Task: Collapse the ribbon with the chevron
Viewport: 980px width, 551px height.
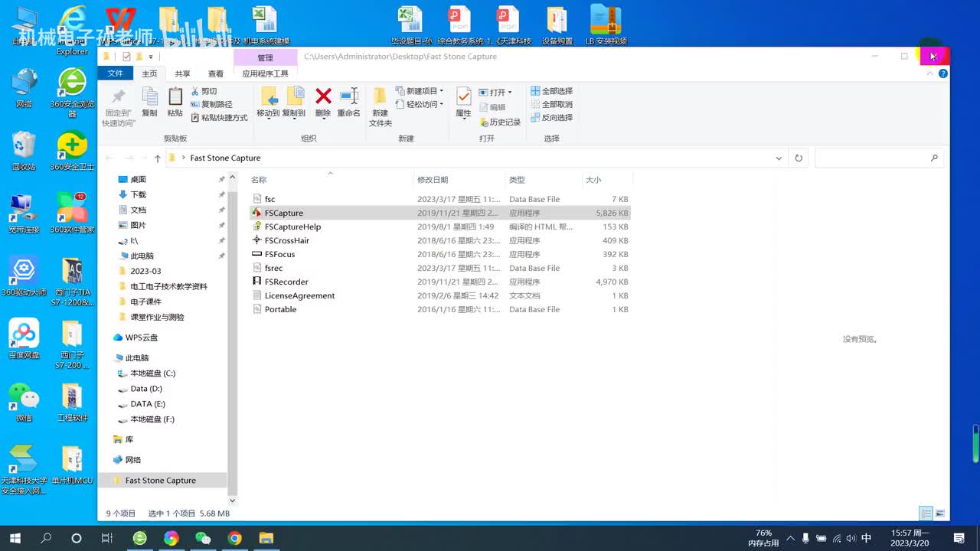Action: 930,73
